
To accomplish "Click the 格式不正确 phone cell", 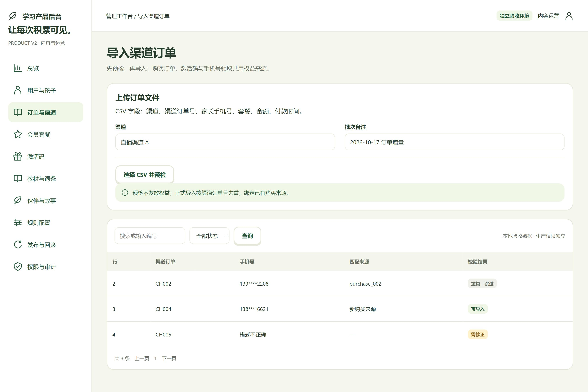I will click(253, 334).
